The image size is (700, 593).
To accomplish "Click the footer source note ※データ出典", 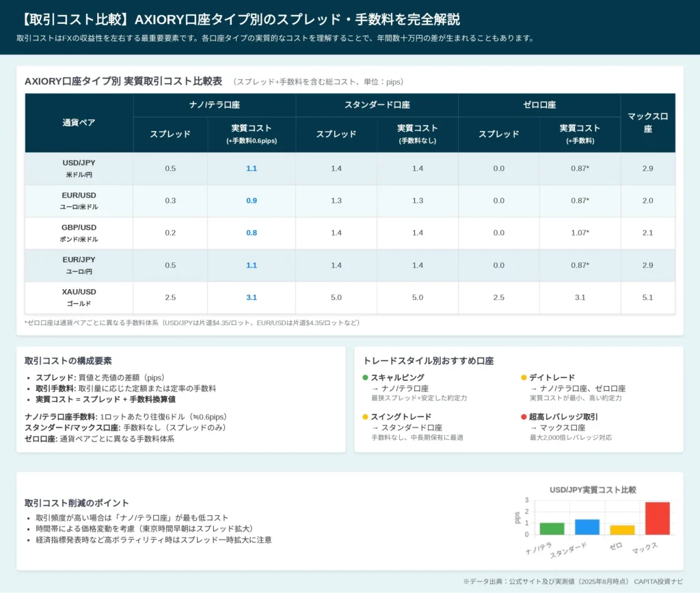I will coord(574,581).
